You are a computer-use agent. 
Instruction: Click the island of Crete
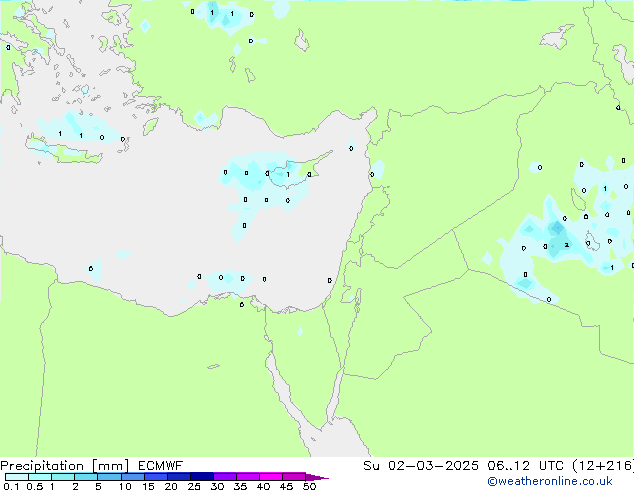(x=64, y=150)
